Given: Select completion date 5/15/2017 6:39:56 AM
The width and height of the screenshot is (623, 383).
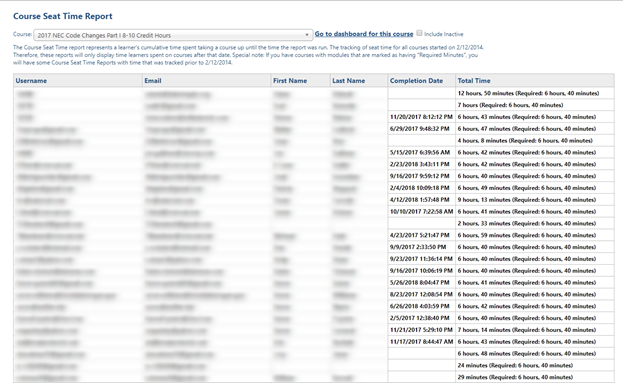Looking at the screenshot, I should [421, 153].
